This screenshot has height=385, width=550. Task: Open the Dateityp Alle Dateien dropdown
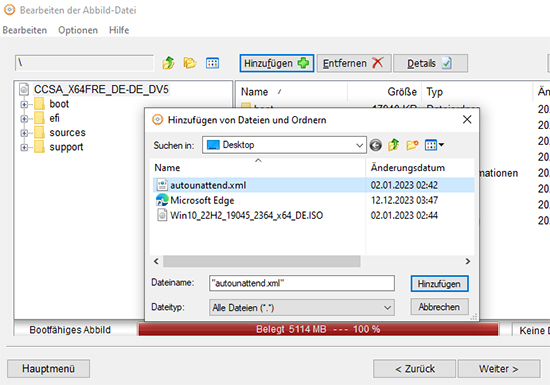tap(302, 308)
